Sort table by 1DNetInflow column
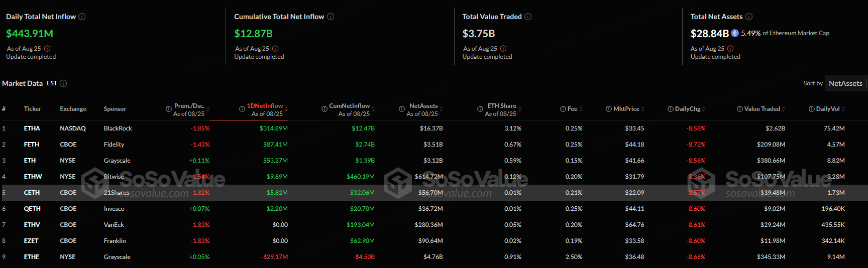This screenshot has height=268, width=868. [x=265, y=106]
